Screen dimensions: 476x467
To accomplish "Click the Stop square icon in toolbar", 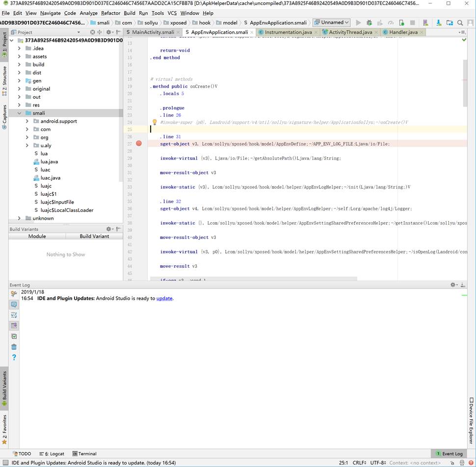I will coord(412,23).
